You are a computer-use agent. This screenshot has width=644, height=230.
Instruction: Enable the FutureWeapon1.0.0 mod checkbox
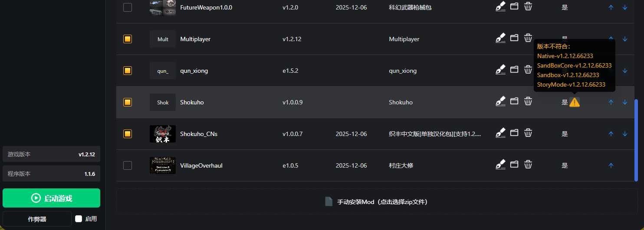(x=128, y=7)
